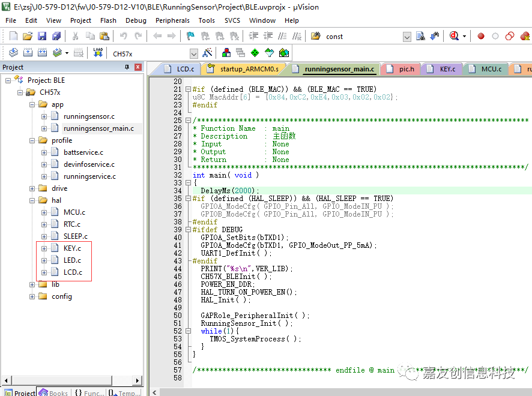This screenshot has width=532, height=396.
Task: Open the SVCS menu
Action: coord(232,20)
